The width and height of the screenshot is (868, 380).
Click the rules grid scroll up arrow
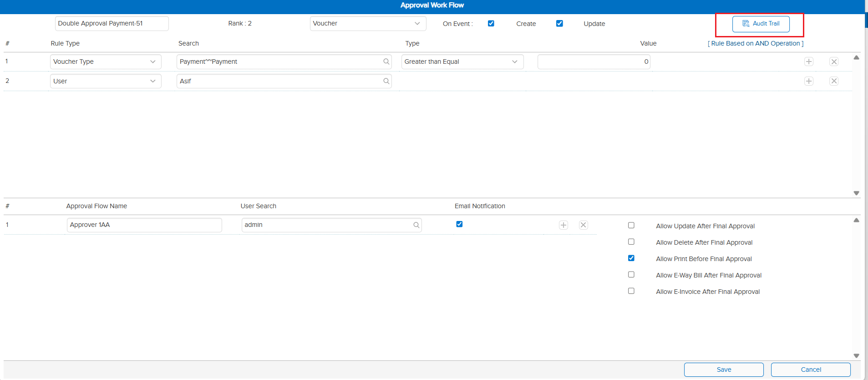pyautogui.click(x=856, y=58)
